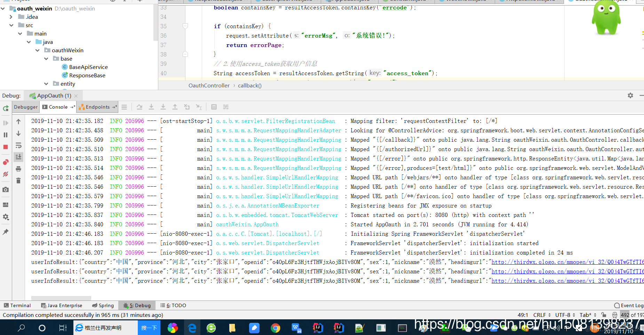Collapse the java folder
This screenshot has height=335, width=644.
point(29,42)
